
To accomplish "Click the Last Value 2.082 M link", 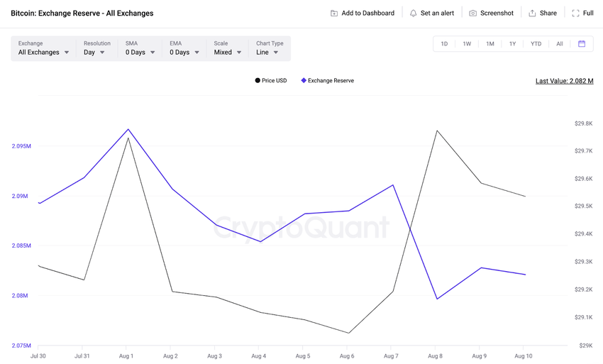I will [564, 81].
